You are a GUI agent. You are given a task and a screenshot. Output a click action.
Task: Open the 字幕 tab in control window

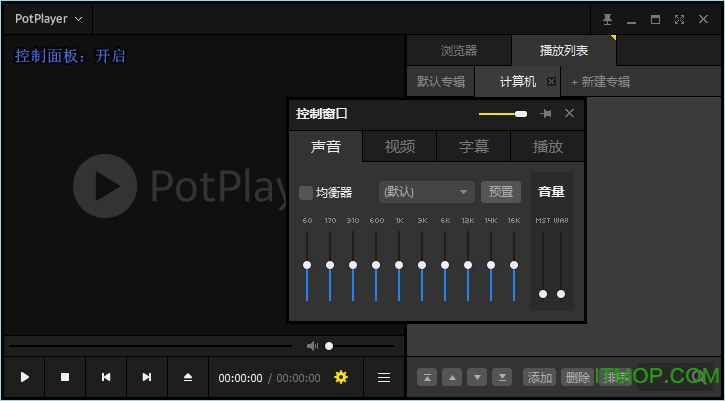[x=473, y=146]
